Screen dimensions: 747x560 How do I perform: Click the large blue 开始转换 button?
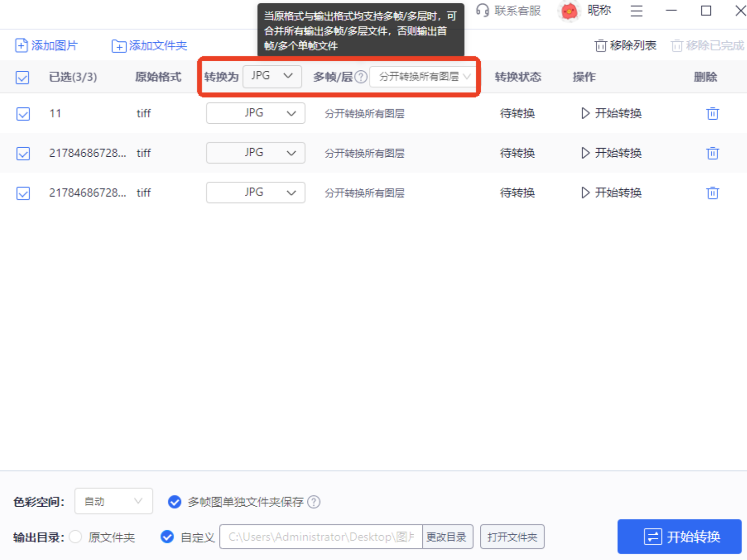pos(679,537)
